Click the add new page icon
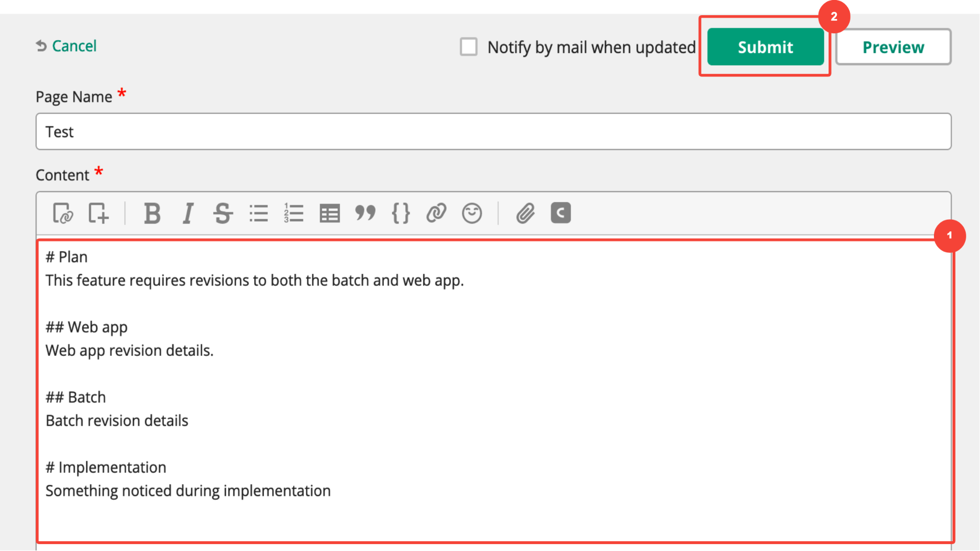 click(98, 213)
